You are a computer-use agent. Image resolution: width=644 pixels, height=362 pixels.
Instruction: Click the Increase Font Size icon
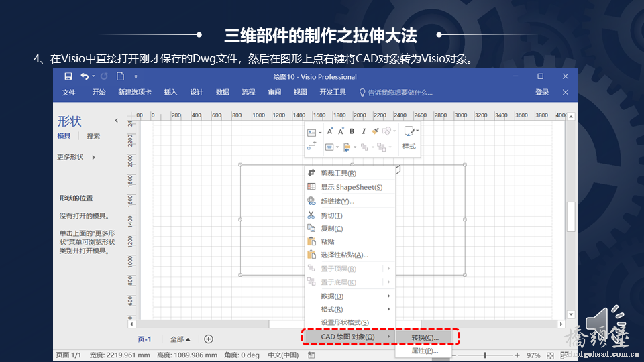[329, 131]
